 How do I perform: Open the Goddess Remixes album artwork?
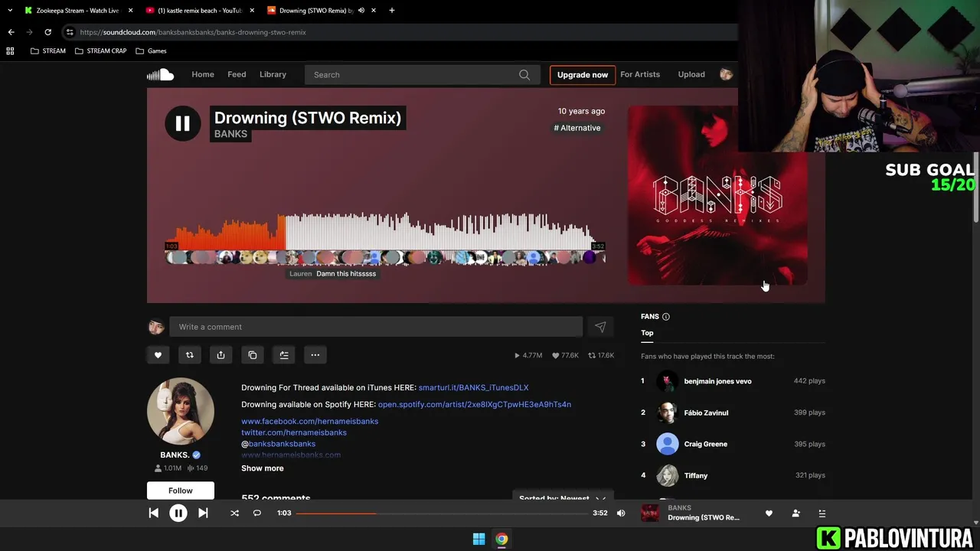[717, 195]
